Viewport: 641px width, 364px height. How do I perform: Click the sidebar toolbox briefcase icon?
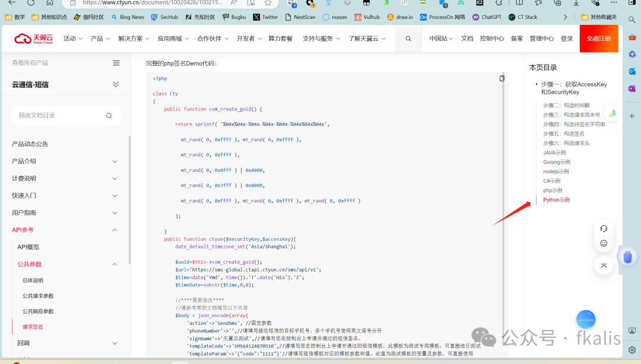632,37
